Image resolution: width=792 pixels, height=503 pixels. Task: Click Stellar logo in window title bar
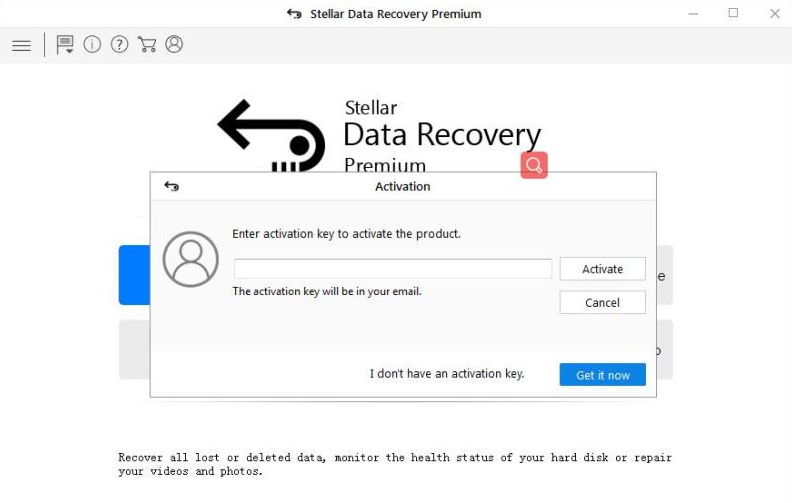tap(294, 14)
